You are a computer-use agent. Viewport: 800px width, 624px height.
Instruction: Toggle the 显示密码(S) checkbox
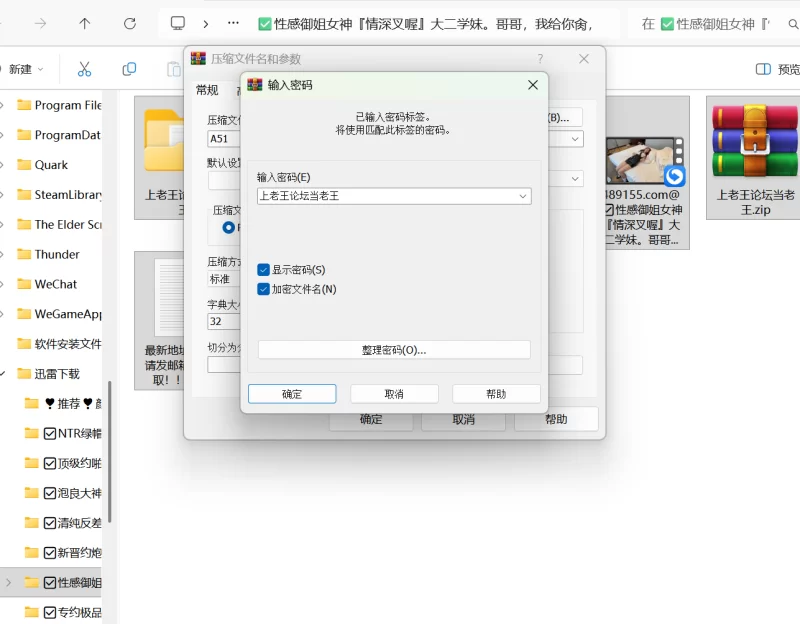tap(263, 270)
